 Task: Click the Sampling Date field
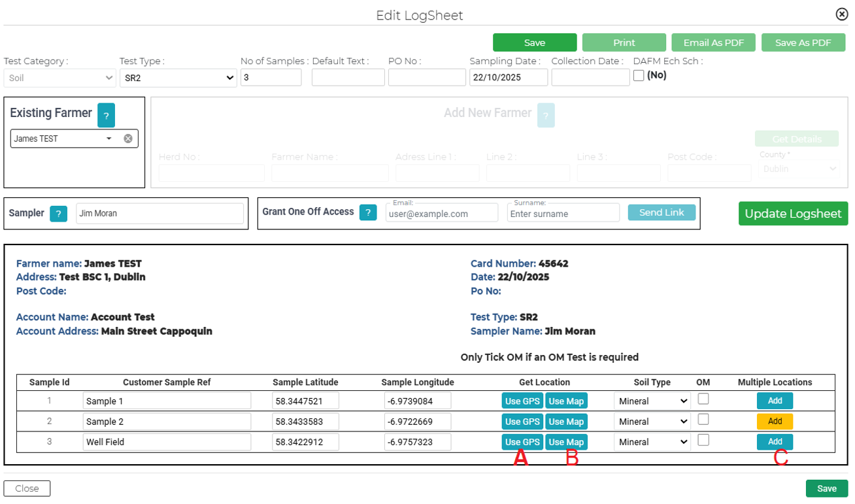point(508,77)
